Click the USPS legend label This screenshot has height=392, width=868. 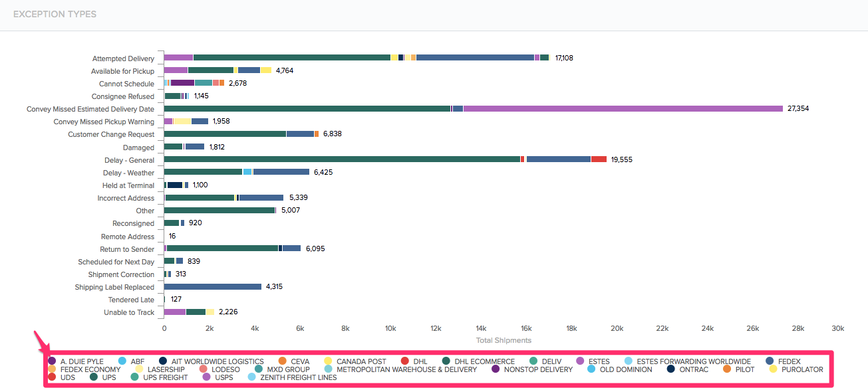coord(223,377)
